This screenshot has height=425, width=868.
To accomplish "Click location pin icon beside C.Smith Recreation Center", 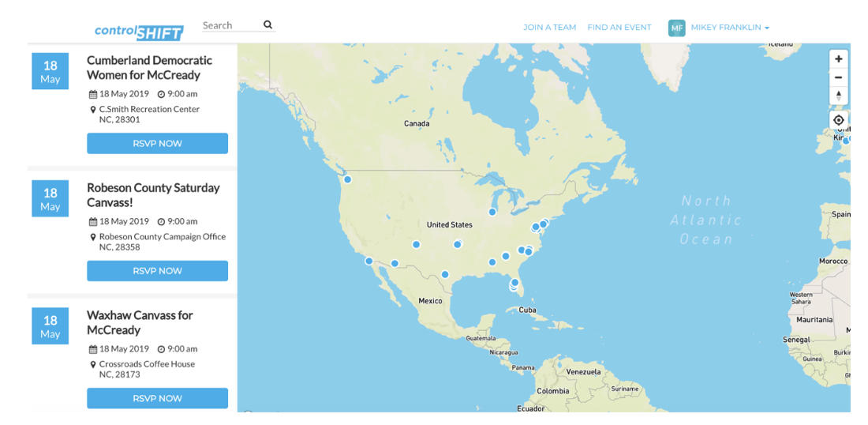I will tap(93, 110).
